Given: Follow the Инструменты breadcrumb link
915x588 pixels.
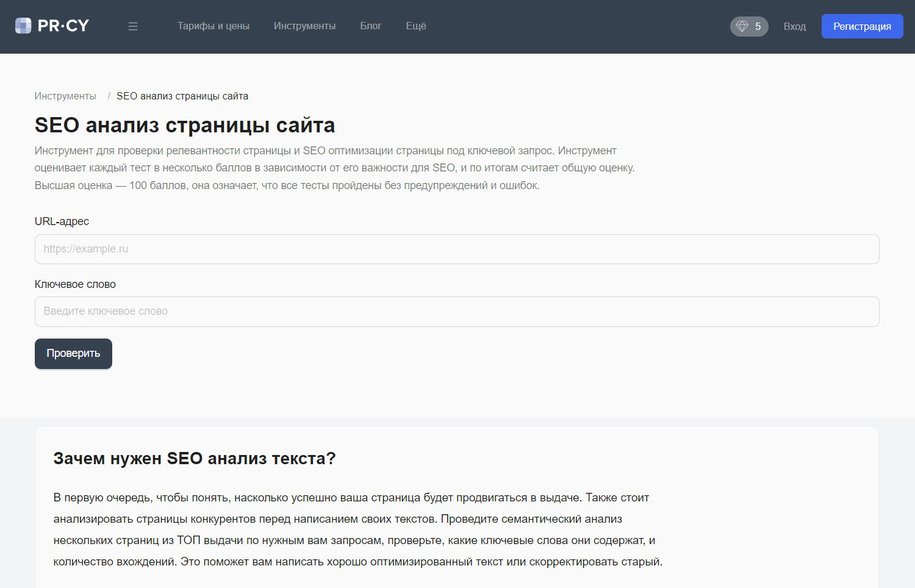Looking at the screenshot, I should (65, 96).
